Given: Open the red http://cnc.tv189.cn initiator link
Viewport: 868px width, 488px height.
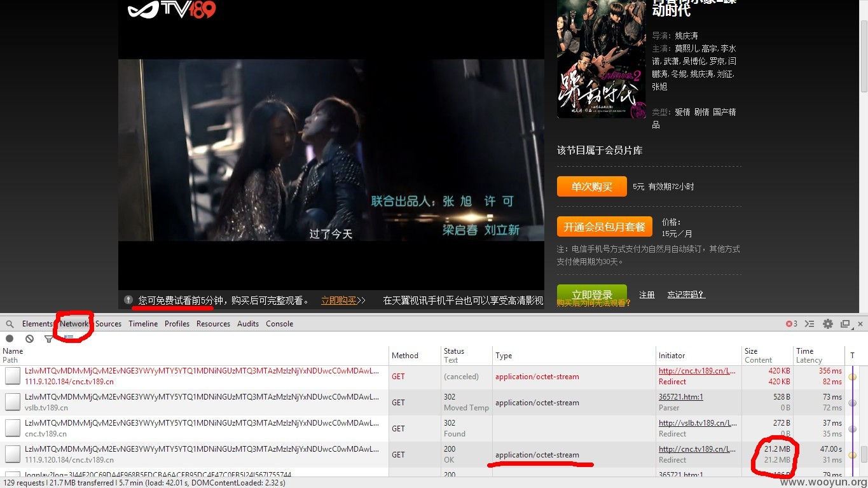Looking at the screenshot, I should (x=698, y=371).
